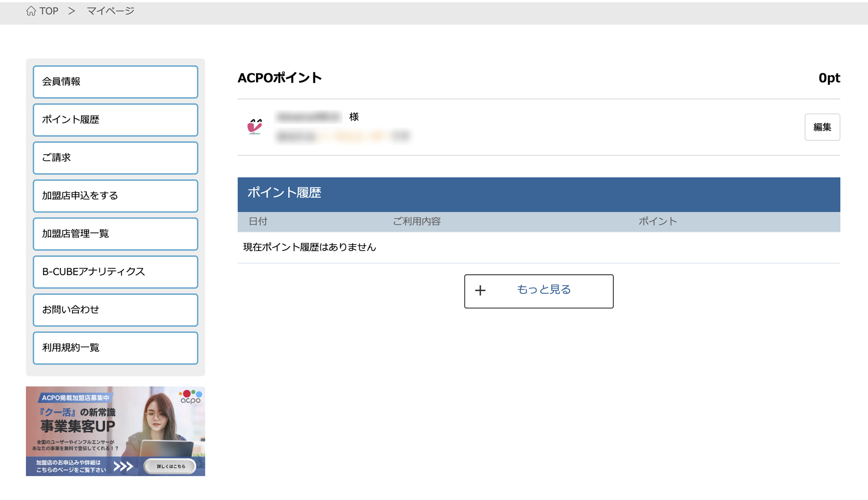868x500 pixels.
Task: Click the もっと見る button
Action: click(x=539, y=291)
